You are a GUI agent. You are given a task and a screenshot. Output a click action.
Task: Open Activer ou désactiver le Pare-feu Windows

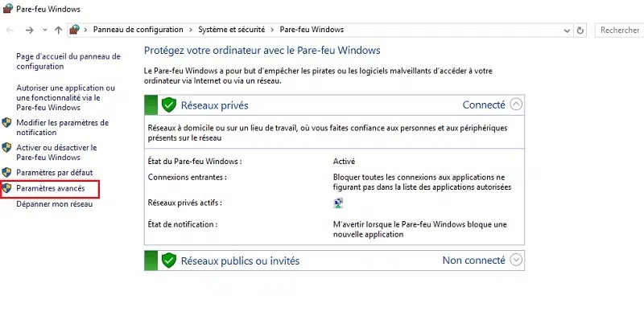pos(56,152)
